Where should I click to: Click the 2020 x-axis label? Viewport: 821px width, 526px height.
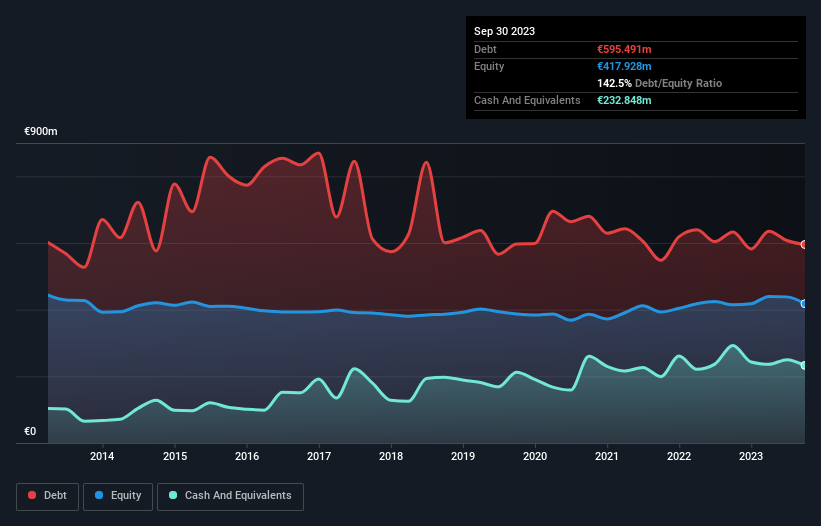point(535,456)
